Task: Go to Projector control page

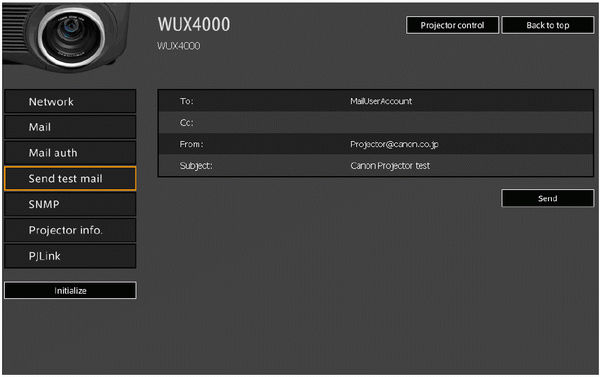Action: pyautogui.click(x=452, y=25)
